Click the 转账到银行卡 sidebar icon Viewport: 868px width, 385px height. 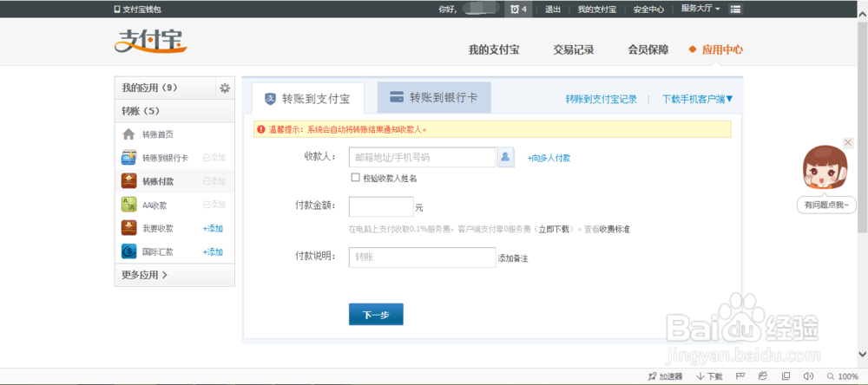129,158
